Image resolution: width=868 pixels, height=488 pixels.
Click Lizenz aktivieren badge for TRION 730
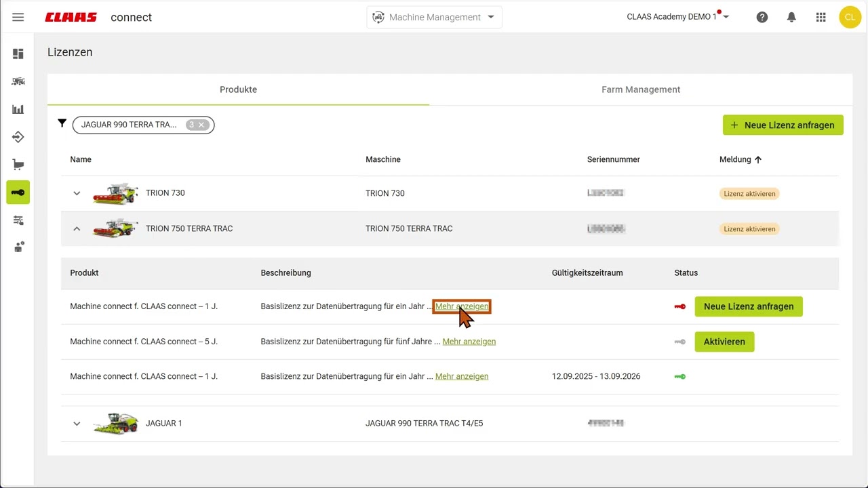pos(749,193)
